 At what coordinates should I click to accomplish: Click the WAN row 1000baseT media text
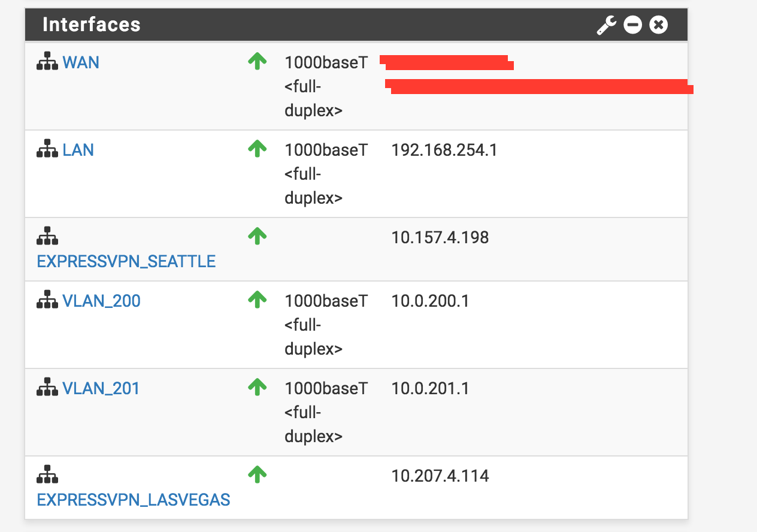point(326,62)
